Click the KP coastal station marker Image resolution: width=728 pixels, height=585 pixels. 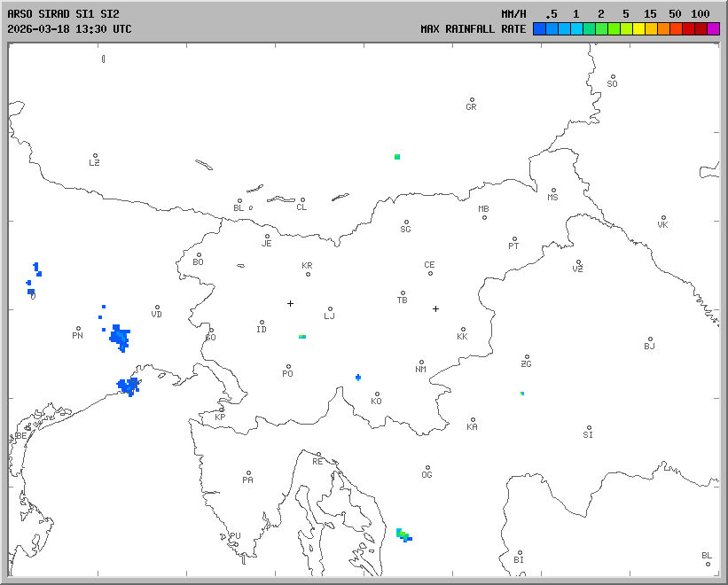pos(223,409)
